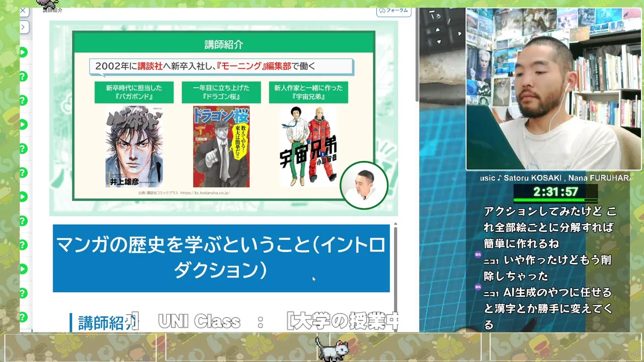Open the fifth question-mark quiz icon in sidebar
This screenshot has width=644, height=362.
pyautogui.click(x=23, y=221)
